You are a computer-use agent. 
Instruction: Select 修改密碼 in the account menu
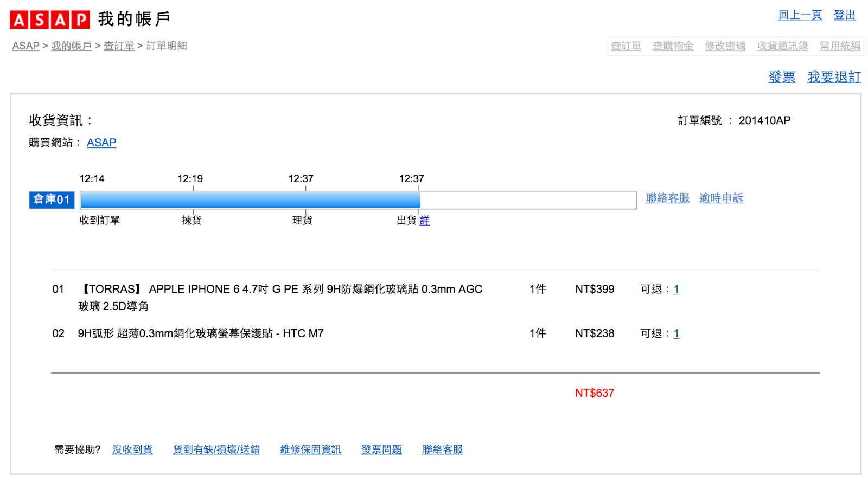coord(725,46)
